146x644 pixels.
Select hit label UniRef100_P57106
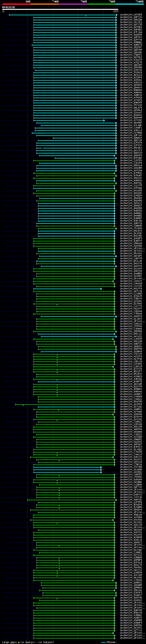point(131,105)
